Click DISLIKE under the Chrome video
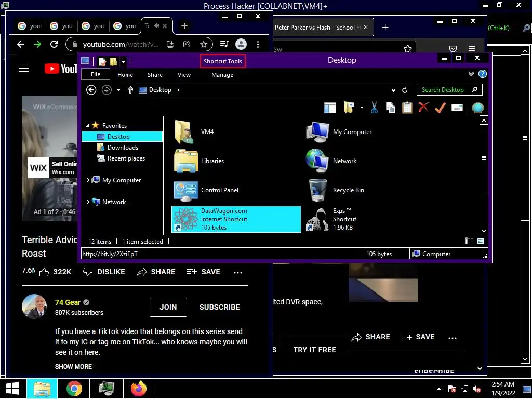The width and height of the screenshot is (532, 399). (104, 272)
